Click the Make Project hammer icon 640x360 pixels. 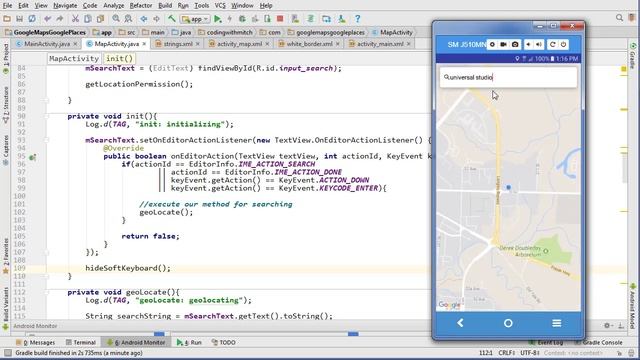coord(172,19)
